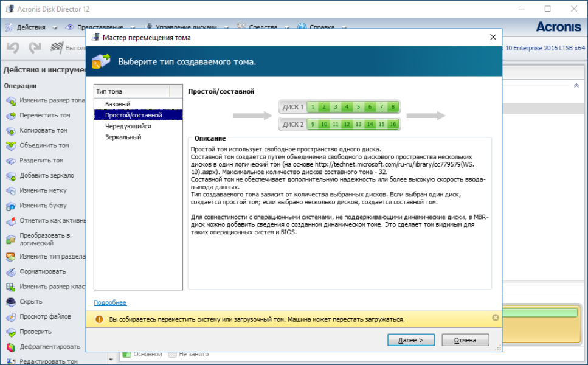Click the Add mirror icon (Добавить зеркало)
588x365 pixels.
pos(10,176)
